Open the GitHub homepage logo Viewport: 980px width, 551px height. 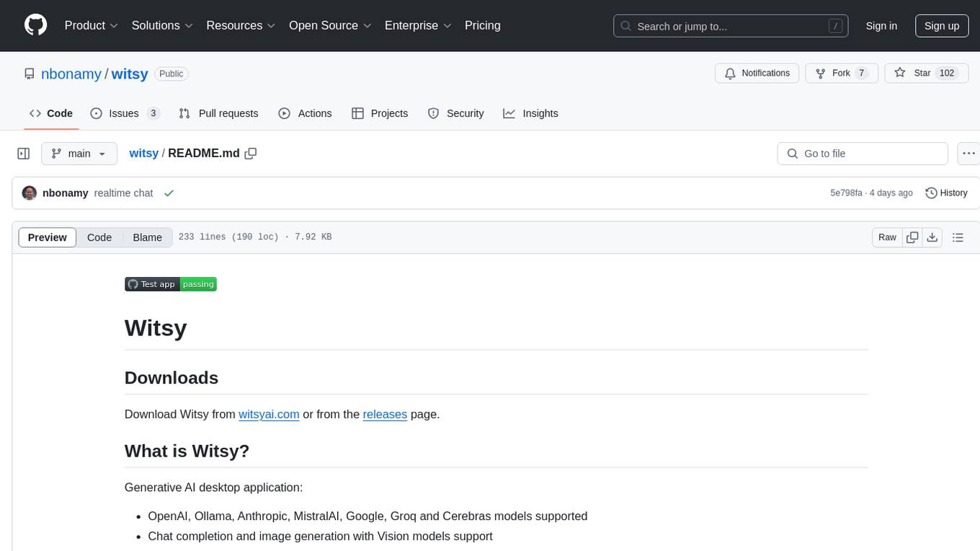click(x=35, y=25)
